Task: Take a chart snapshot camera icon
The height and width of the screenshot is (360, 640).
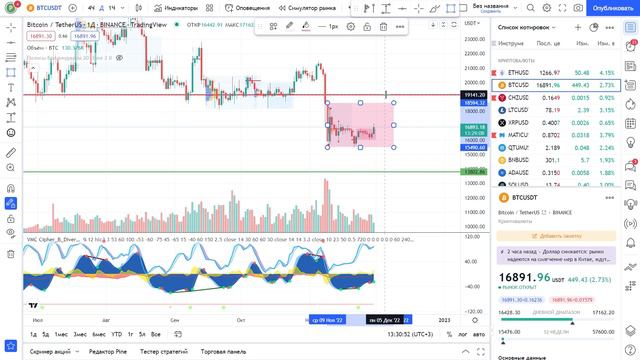Action: pos(578,8)
